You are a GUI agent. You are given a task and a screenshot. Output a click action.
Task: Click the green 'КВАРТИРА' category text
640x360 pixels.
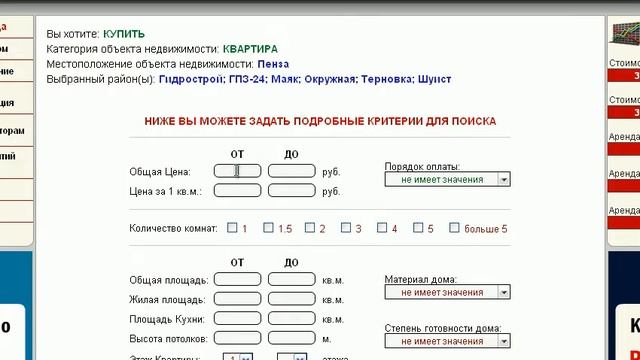coord(250,49)
